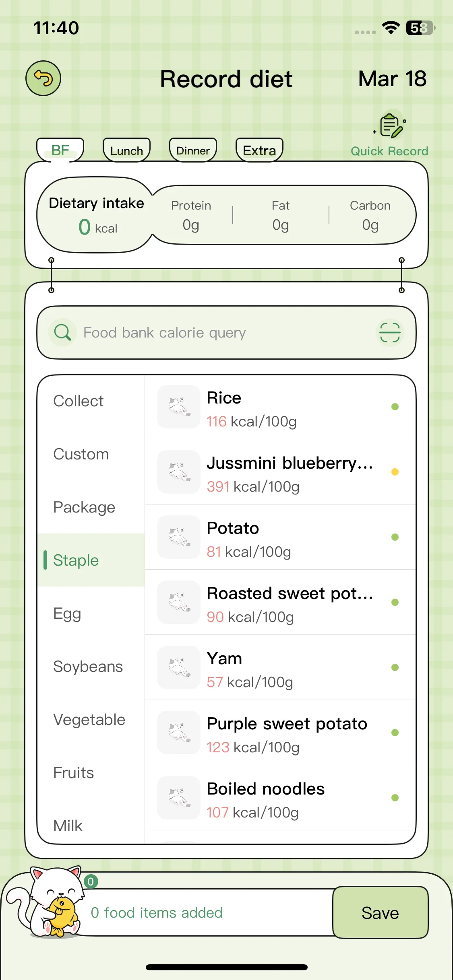Switch to the Lunch meal tab
This screenshot has width=453, height=980.
point(126,150)
